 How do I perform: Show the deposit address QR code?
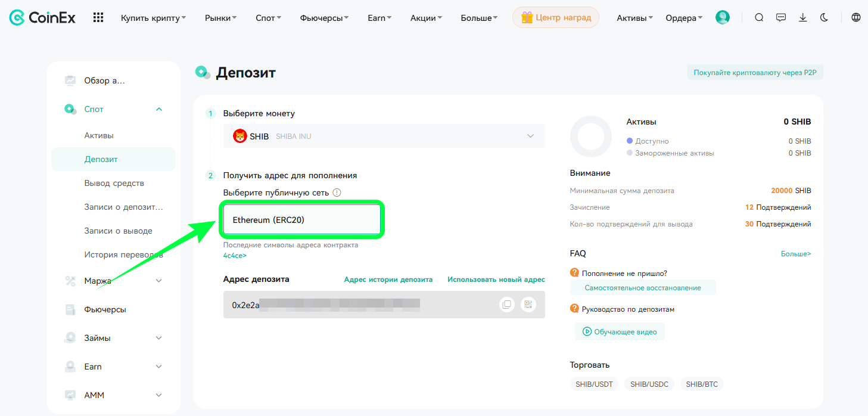tap(528, 305)
